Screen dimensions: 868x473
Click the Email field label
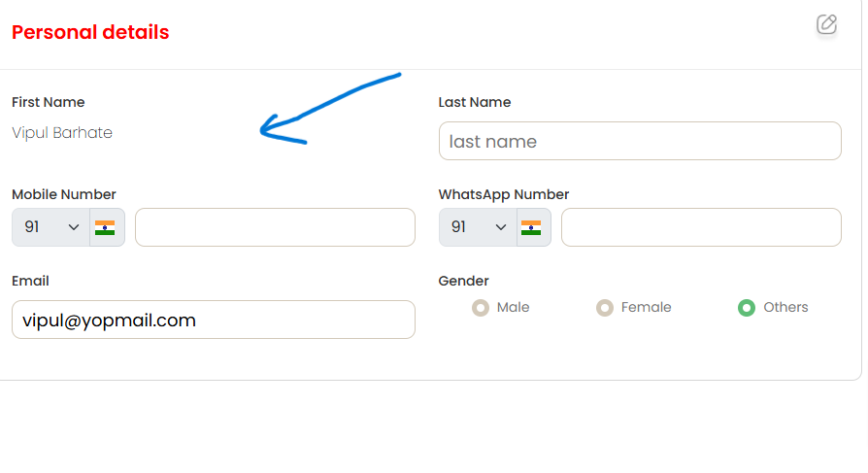click(30, 281)
